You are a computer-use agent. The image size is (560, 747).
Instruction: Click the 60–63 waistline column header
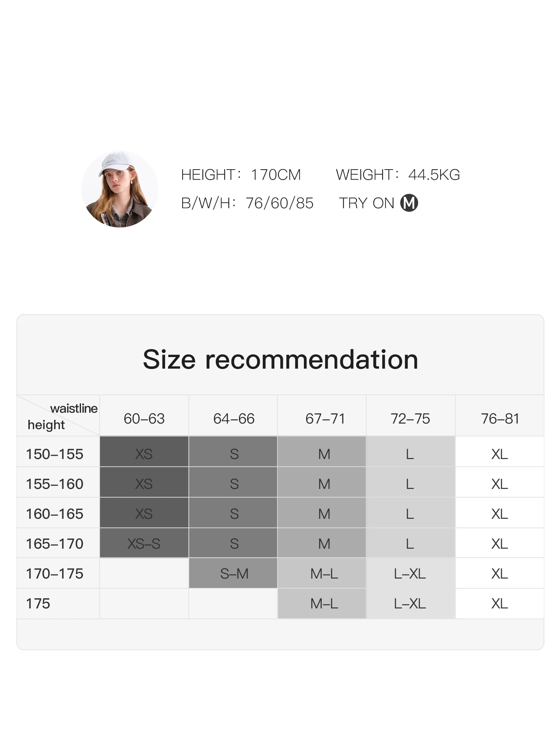click(x=144, y=419)
